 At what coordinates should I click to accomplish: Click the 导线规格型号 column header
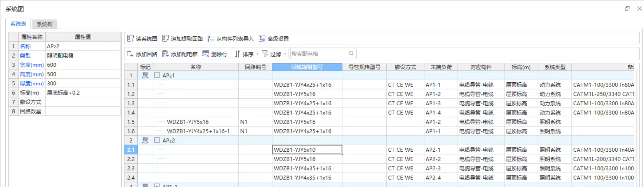click(307, 67)
